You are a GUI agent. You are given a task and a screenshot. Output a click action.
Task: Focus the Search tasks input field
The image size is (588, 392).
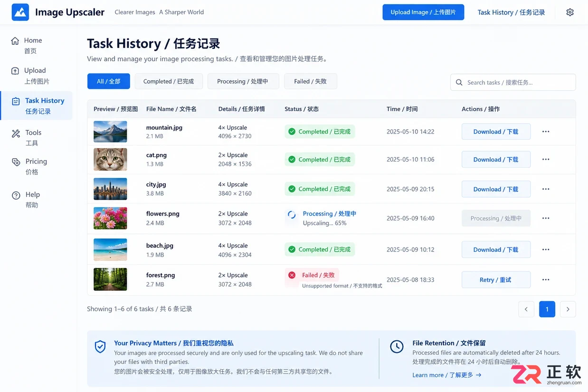(x=513, y=82)
